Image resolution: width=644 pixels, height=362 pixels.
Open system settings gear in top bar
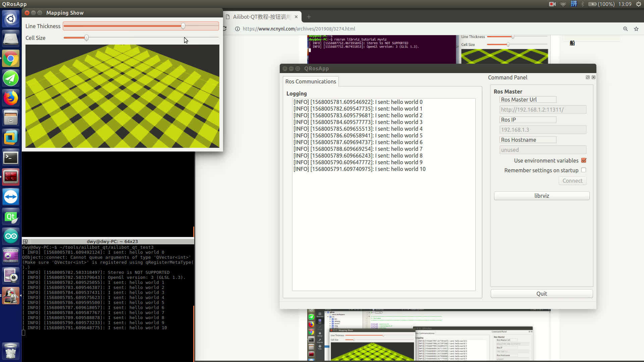[638, 4]
